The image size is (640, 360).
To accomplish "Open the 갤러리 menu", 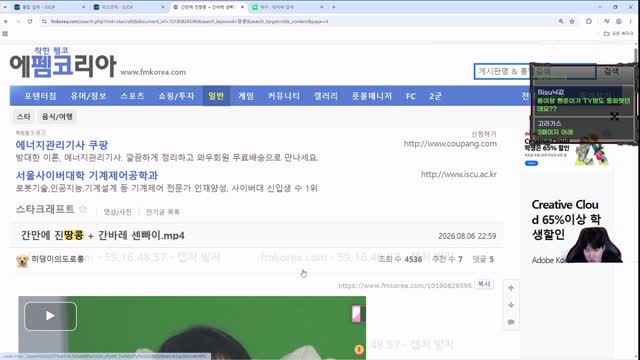I will pos(326,96).
